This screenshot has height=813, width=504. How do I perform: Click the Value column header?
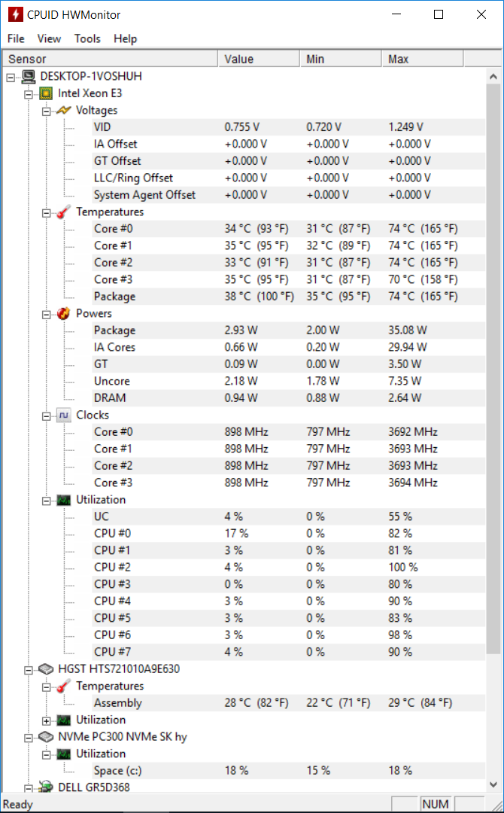(259, 59)
